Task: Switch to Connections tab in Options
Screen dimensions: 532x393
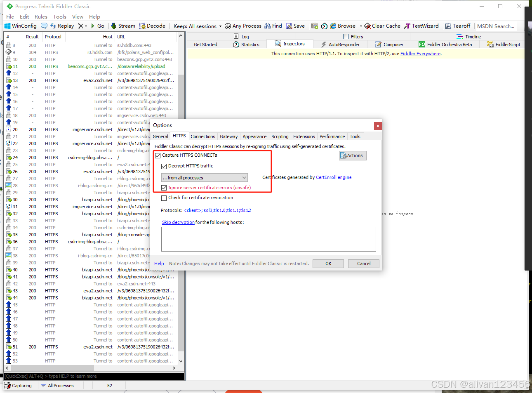Action: (x=203, y=136)
